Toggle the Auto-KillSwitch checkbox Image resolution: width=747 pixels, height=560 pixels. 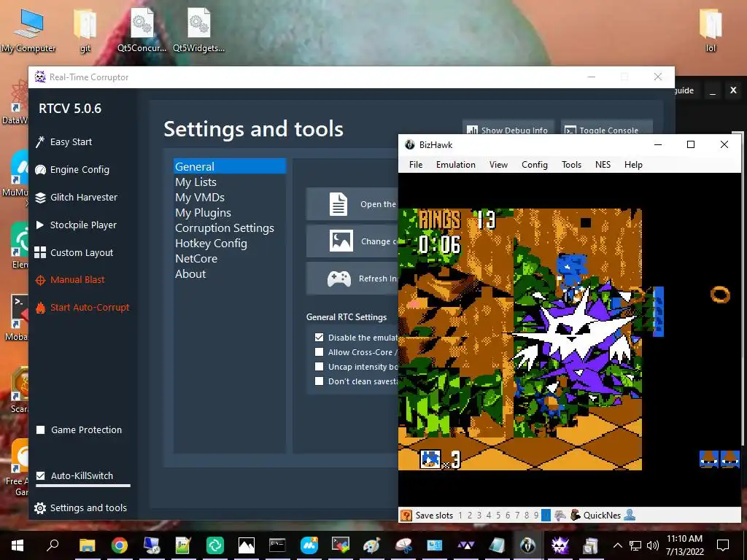pyautogui.click(x=41, y=475)
